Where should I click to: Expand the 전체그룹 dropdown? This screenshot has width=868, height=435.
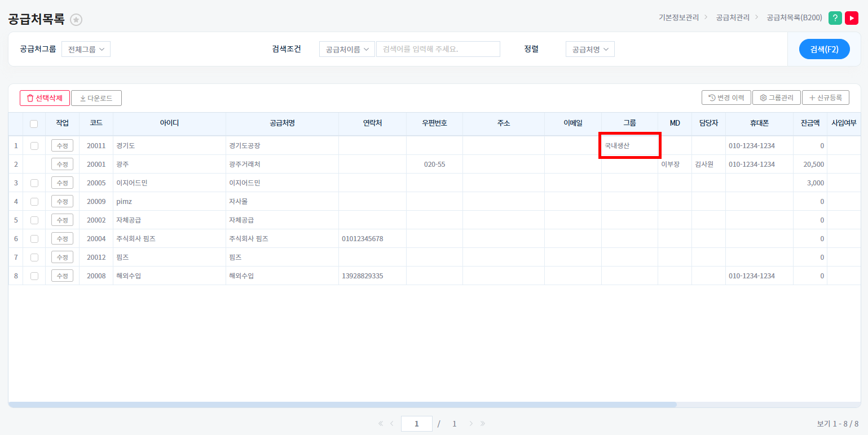[86, 49]
